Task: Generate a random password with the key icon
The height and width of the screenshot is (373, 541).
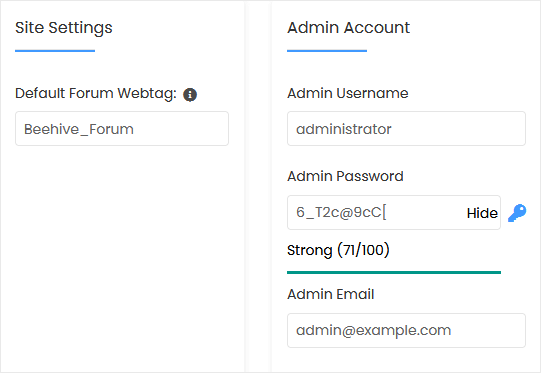Action: pyautogui.click(x=517, y=213)
